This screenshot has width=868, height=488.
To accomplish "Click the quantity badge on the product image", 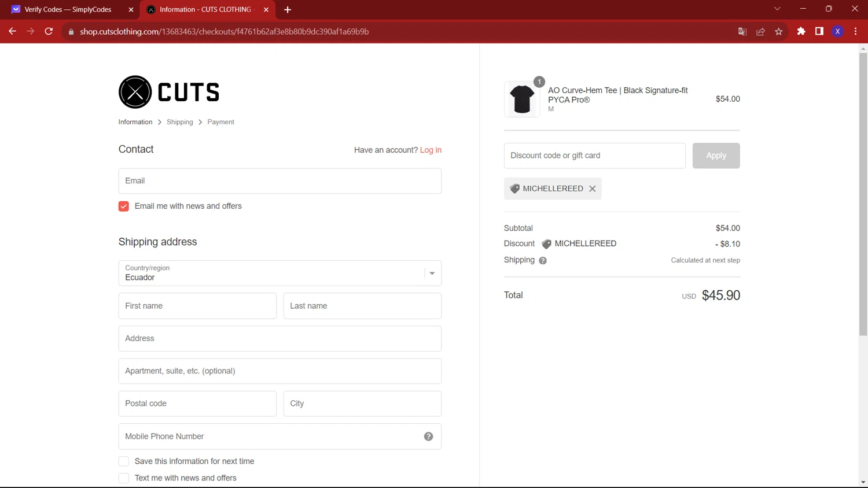I will 539,82.
